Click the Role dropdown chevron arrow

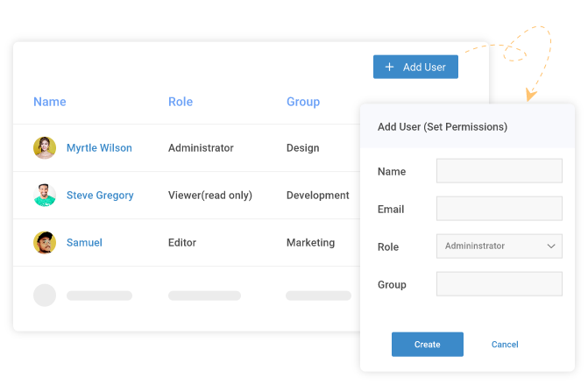(551, 246)
